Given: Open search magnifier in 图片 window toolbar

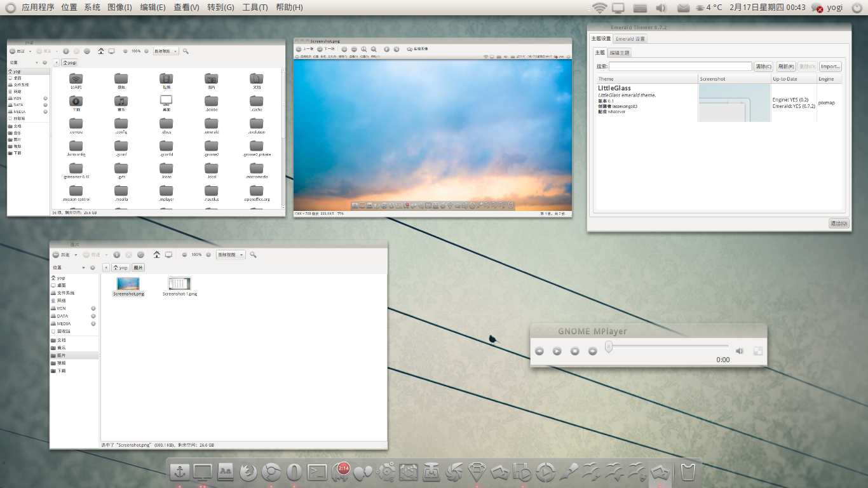Looking at the screenshot, I should [x=253, y=255].
